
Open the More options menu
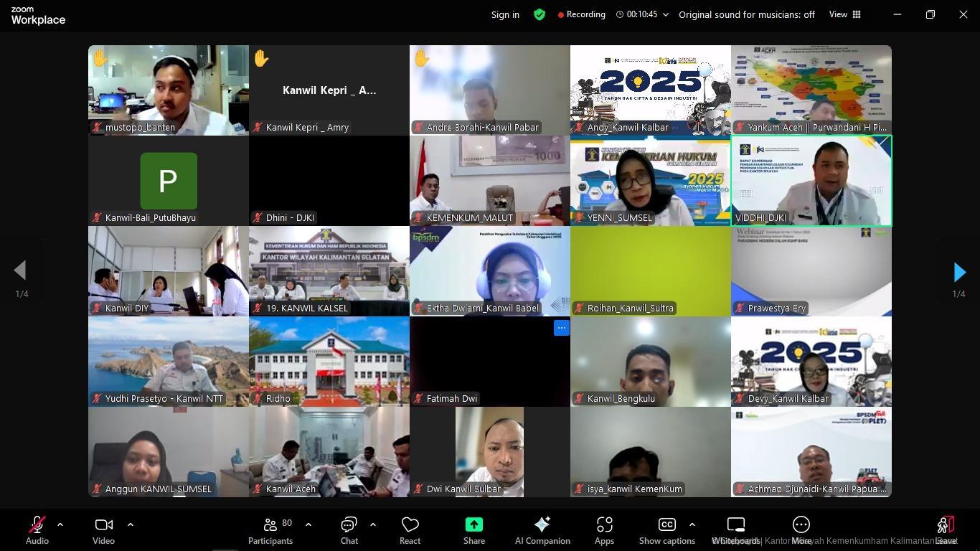[x=801, y=530]
